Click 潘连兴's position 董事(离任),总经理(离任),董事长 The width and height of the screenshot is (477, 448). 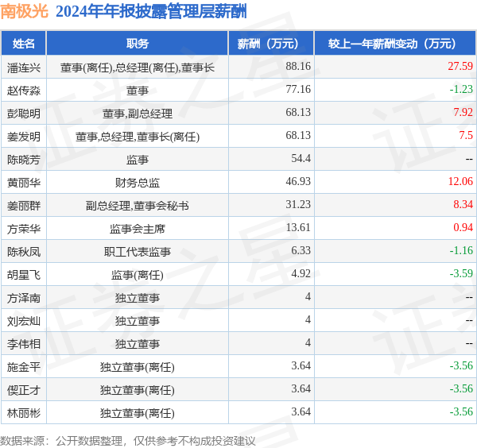click(138, 68)
